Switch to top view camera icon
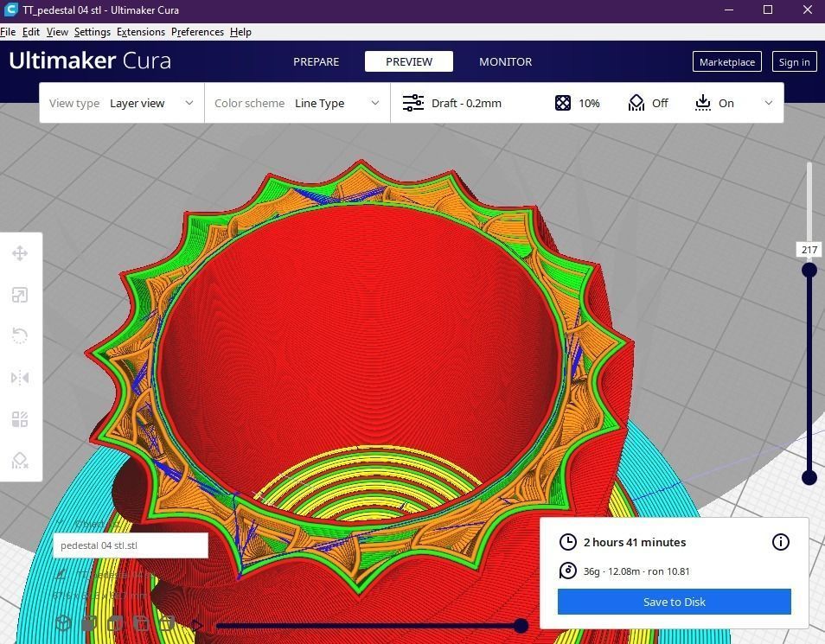825x644 pixels. coord(115,623)
